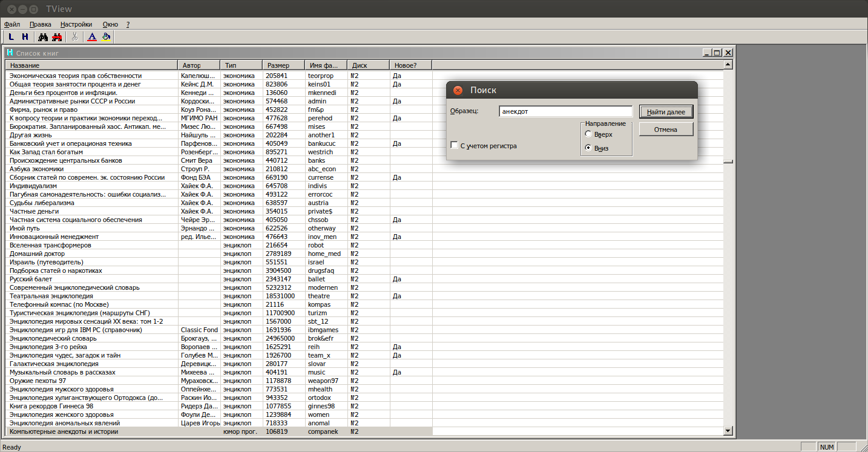Open the Настройки menu

pyautogui.click(x=76, y=24)
